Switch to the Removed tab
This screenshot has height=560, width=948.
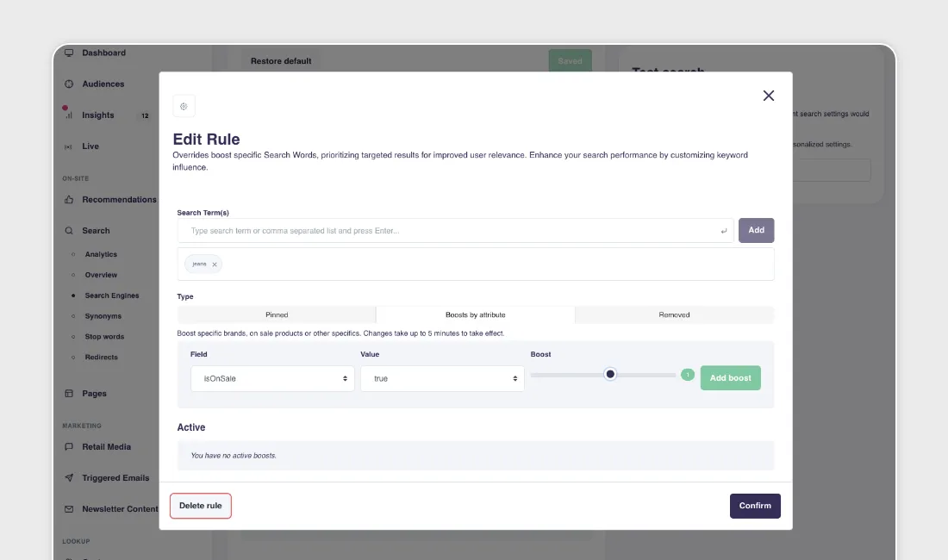(674, 314)
